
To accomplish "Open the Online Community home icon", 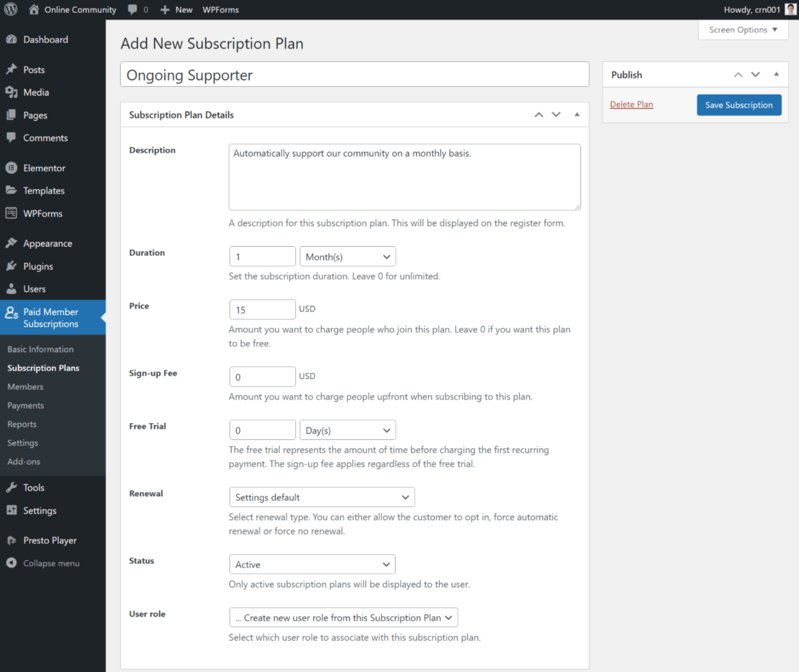I will 34,10.
